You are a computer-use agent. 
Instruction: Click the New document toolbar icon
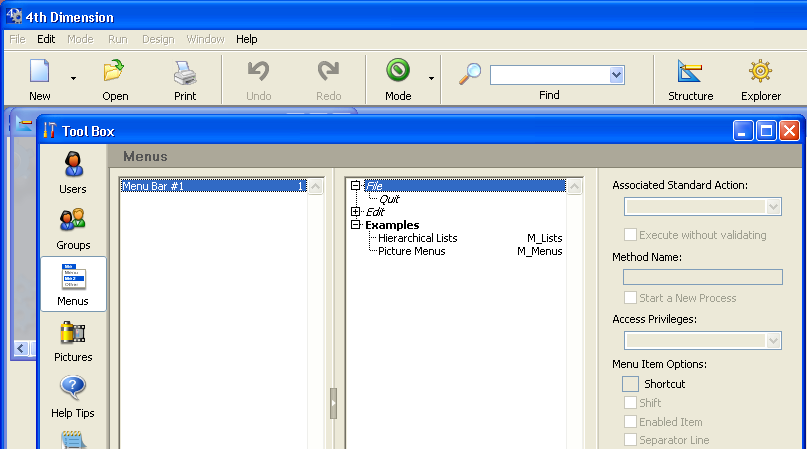tap(39, 73)
